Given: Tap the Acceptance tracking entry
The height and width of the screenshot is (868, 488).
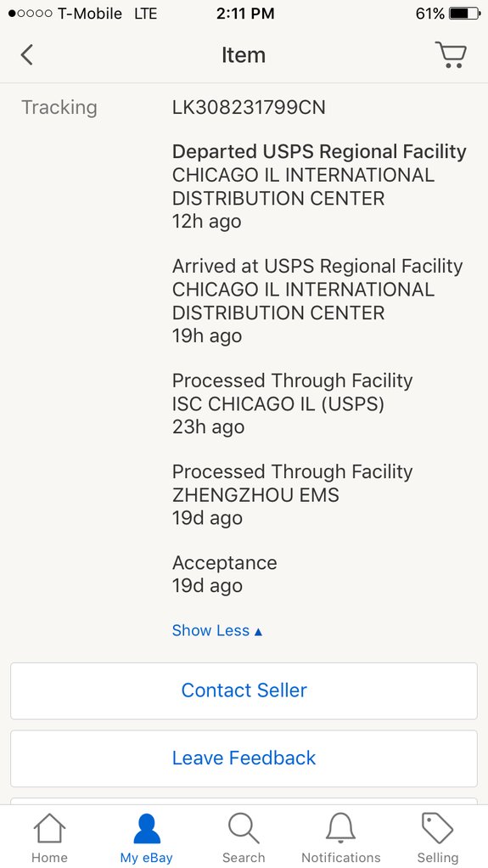Looking at the screenshot, I should coord(225,574).
